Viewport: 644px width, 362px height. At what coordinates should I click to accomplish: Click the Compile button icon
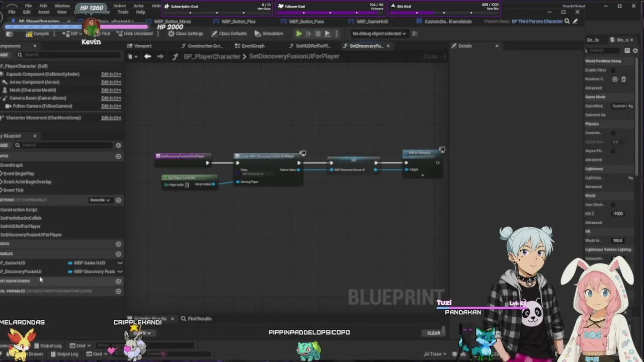(29, 34)
